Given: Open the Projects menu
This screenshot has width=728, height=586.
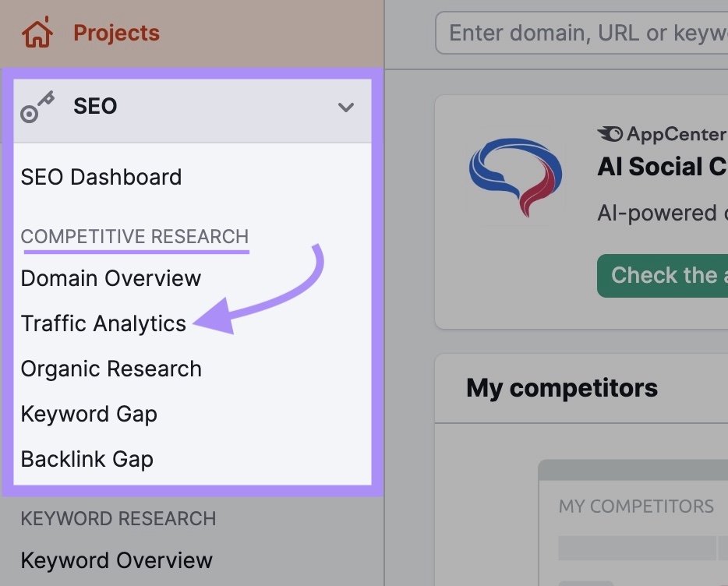Looking at the screenshot, I should click(115, 32).
